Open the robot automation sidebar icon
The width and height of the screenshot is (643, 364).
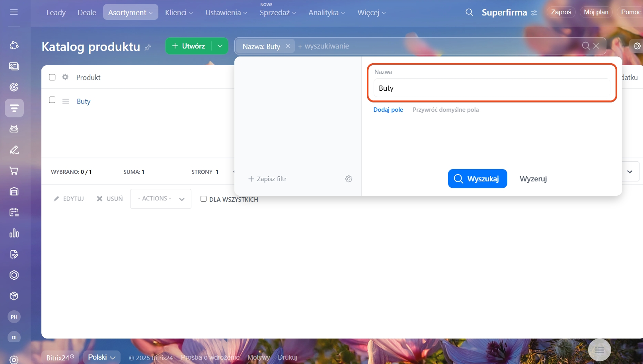[x=14, y=129]
